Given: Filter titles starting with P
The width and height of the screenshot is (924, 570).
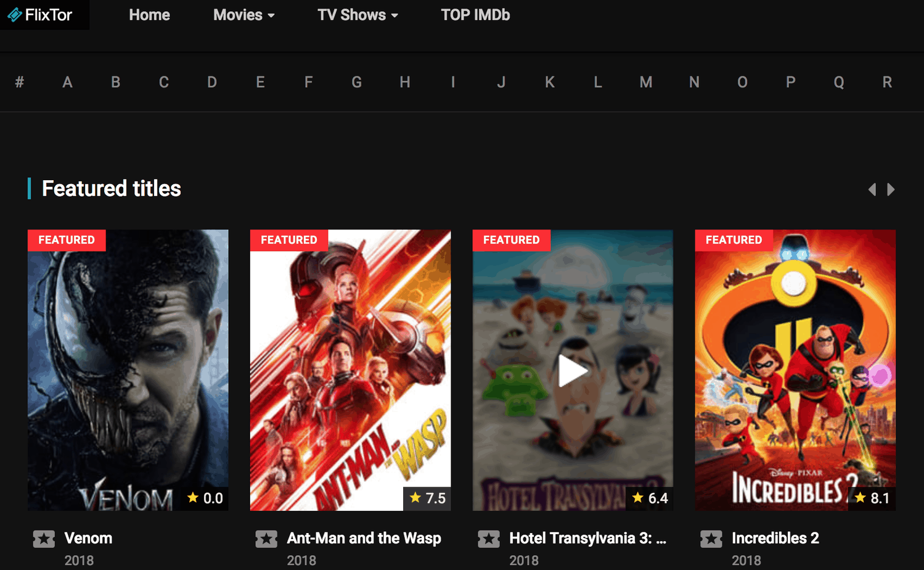Looking at the screenshot, I should 791,82.
